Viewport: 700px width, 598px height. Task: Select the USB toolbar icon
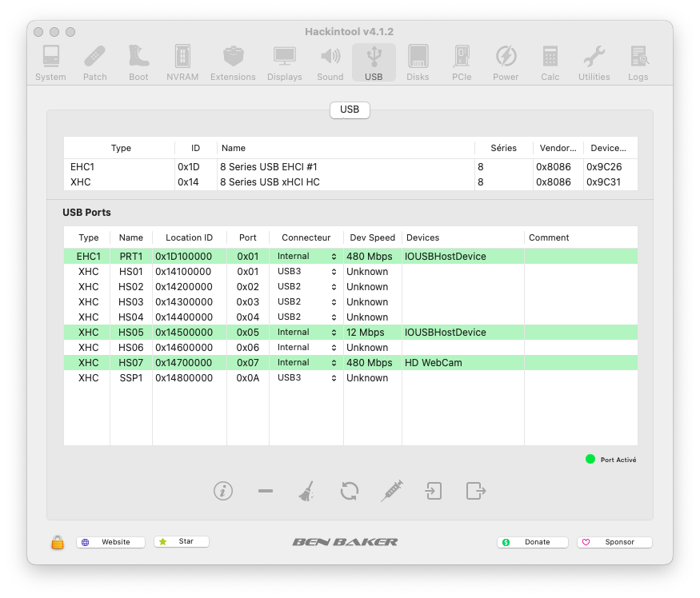pos(374,63)
